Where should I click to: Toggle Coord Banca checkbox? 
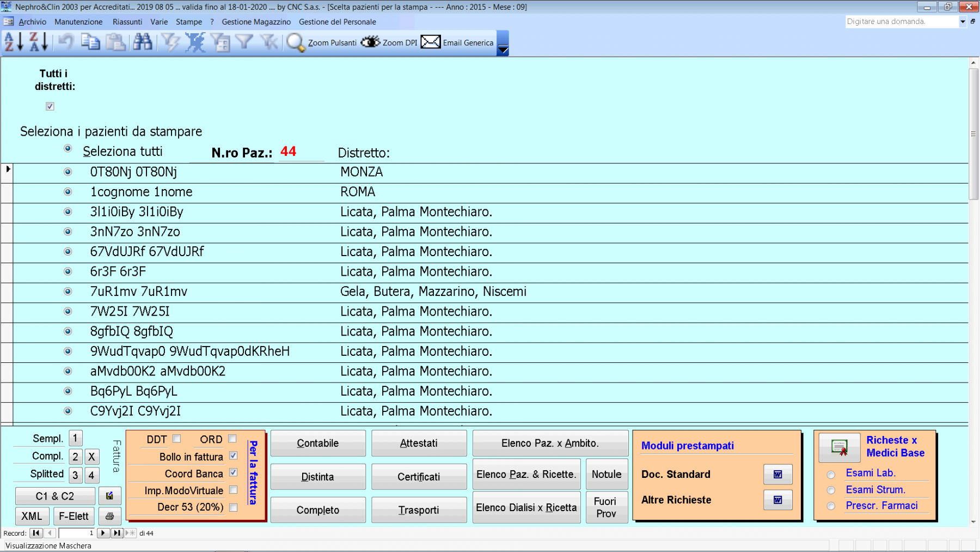(233, 472)
